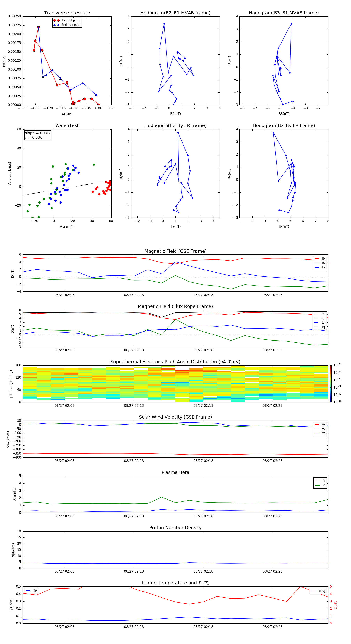This screenshot has height=644, width=351.
Task: Click the 'Vsw(km/s)' axis label
Action: click(x=8, y=439)
